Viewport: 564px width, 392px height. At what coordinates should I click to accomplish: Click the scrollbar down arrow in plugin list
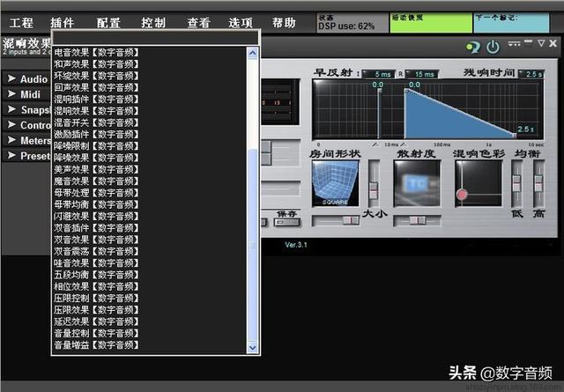point(253,348)
